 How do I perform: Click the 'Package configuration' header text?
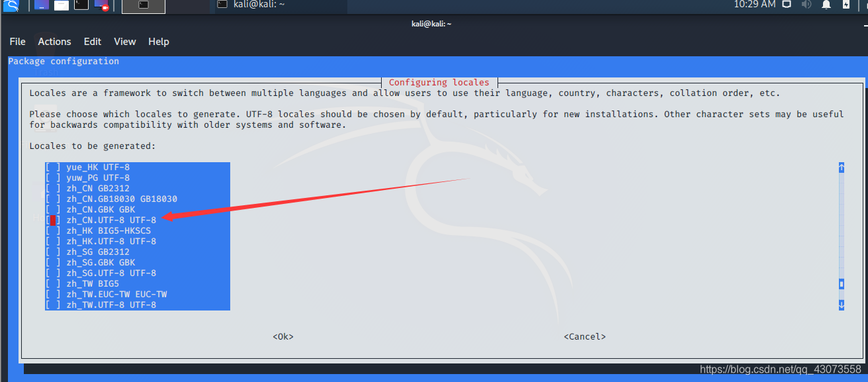click(64, 62)
